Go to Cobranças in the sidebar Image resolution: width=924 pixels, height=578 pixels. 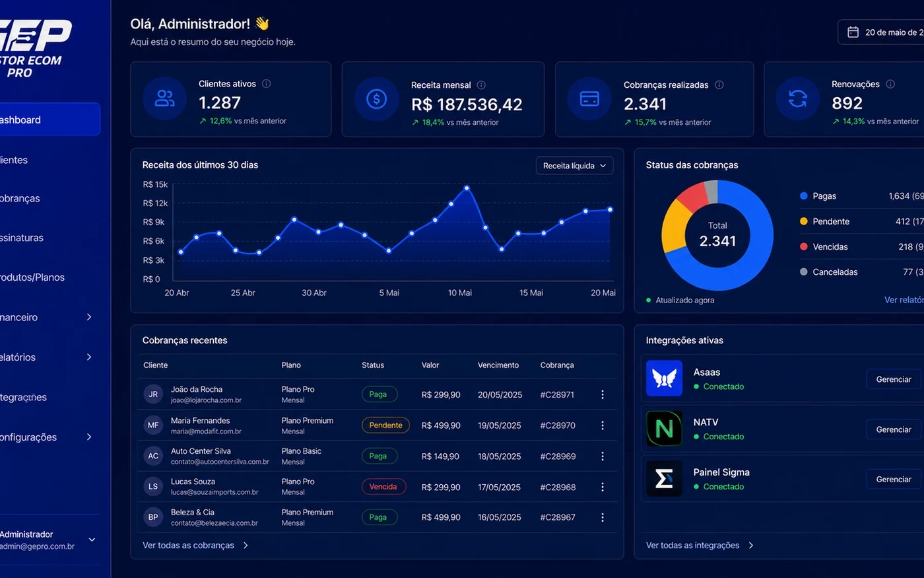tap(20, 198)
